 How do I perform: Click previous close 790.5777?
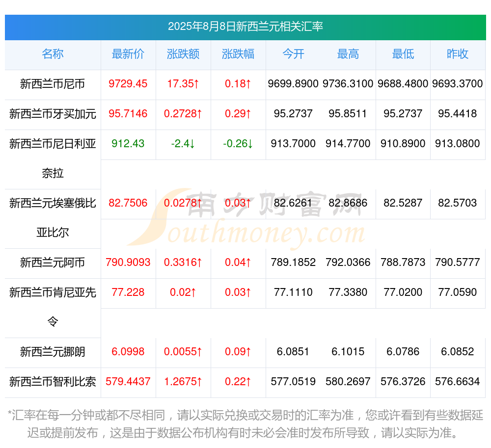[x=458, y=262]
